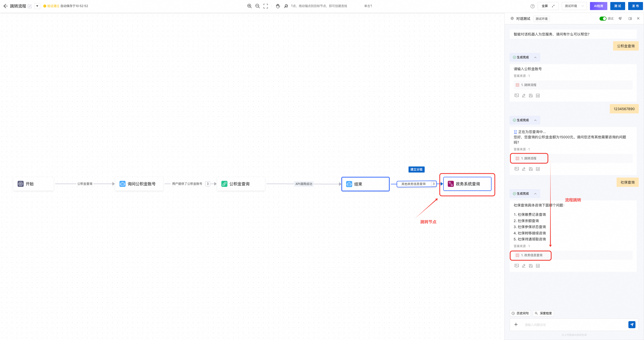Viewport: 644px width, 340px height.
Task: Toggle the 调试 debug switch
Action: tap(603, 19)
